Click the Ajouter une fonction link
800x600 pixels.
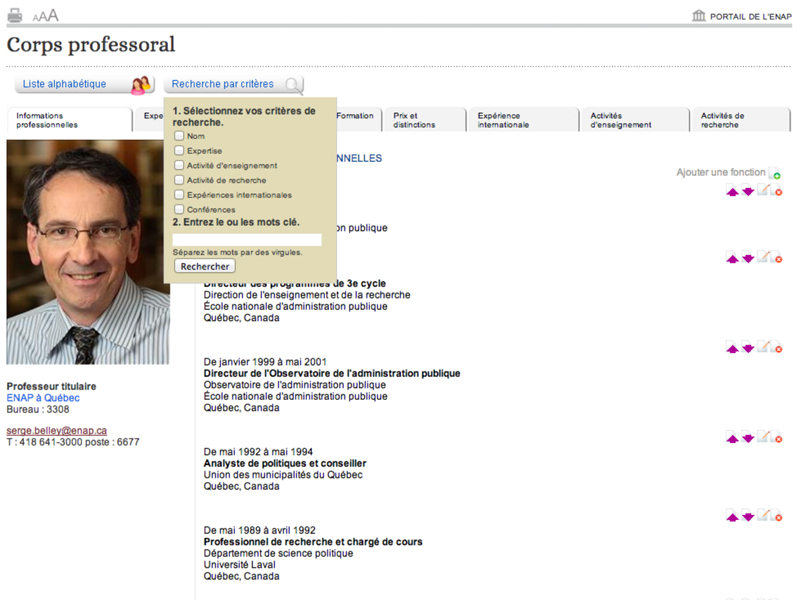[721, 172]
